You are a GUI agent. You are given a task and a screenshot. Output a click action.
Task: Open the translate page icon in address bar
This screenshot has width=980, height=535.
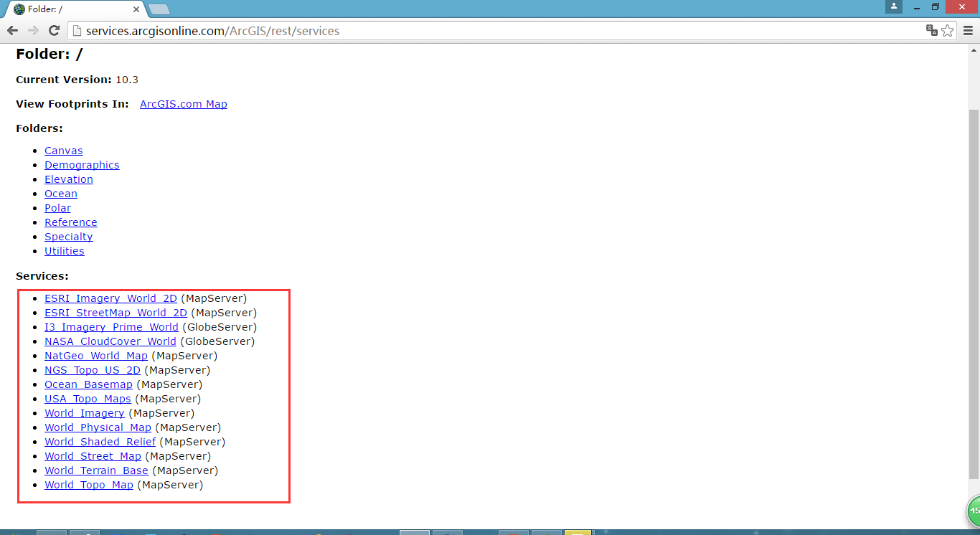[x=932, y=30]
